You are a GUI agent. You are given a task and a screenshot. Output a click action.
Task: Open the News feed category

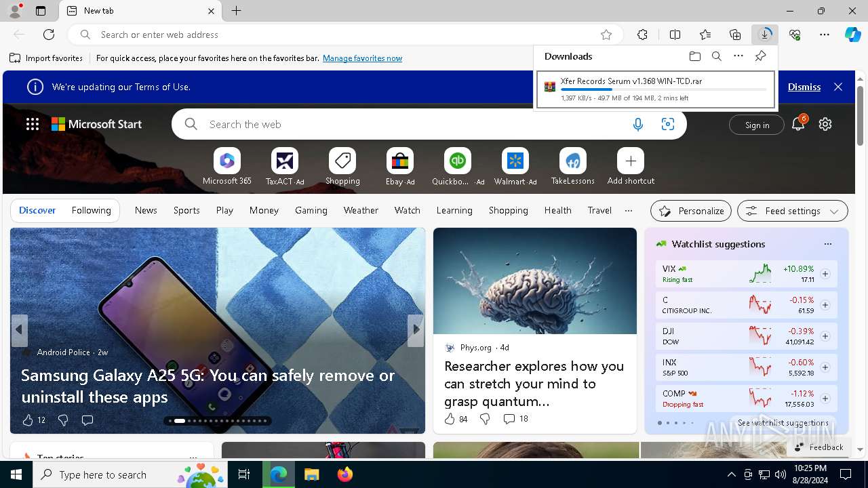pyautogui.click(x=146, y=210)
